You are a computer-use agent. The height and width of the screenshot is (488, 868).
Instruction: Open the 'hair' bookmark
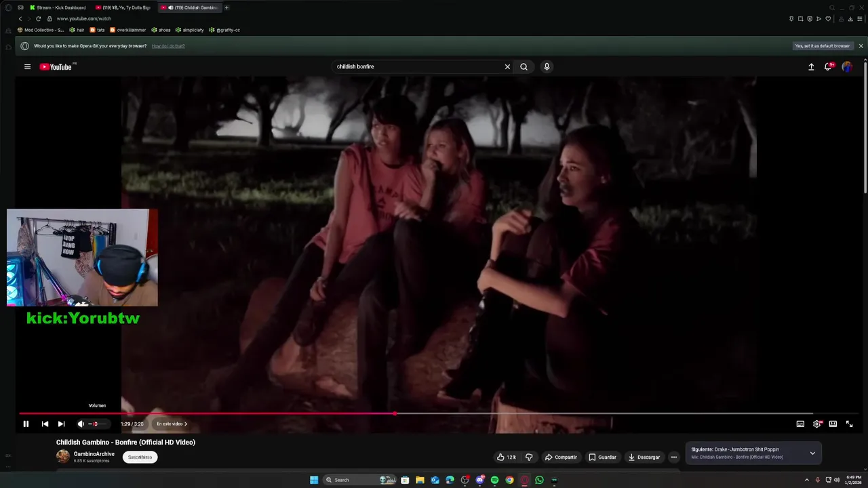(77, 30)
